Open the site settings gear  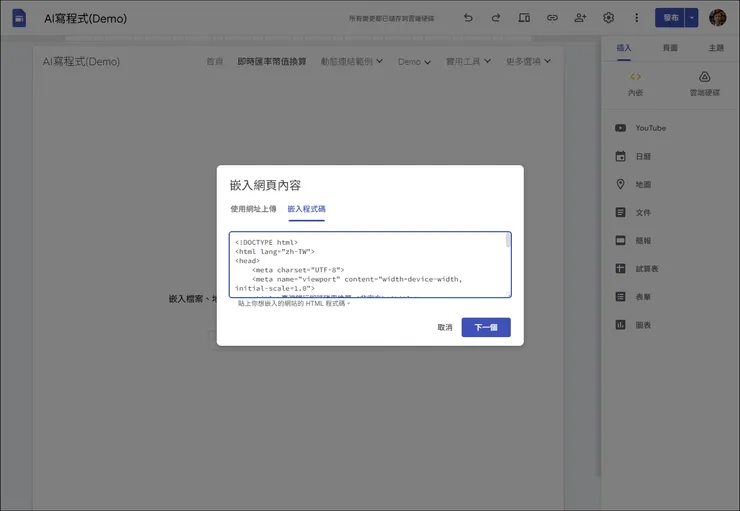click(x=608, y=18)
